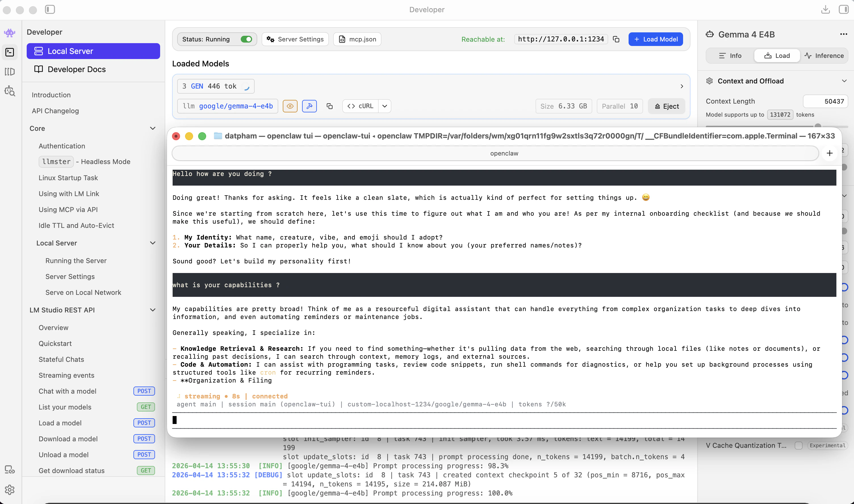Open a new terminal tab with plus button

point(830,153)
